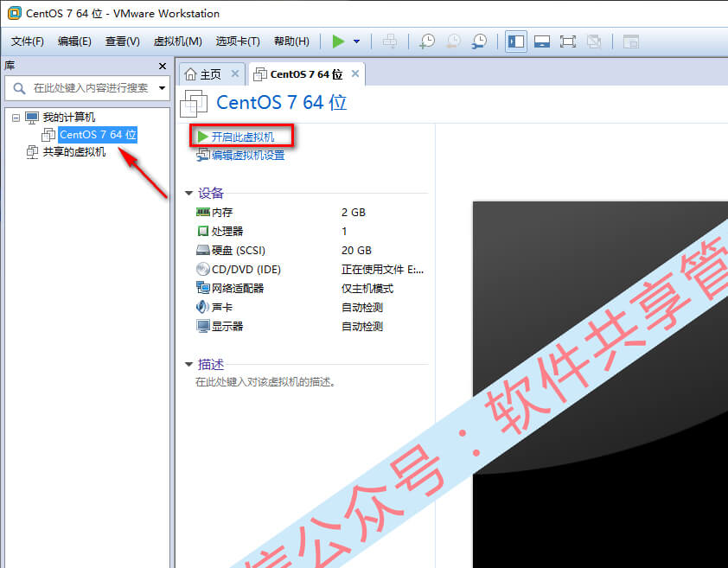Select the 网络适配器 device label

[238, 289]
